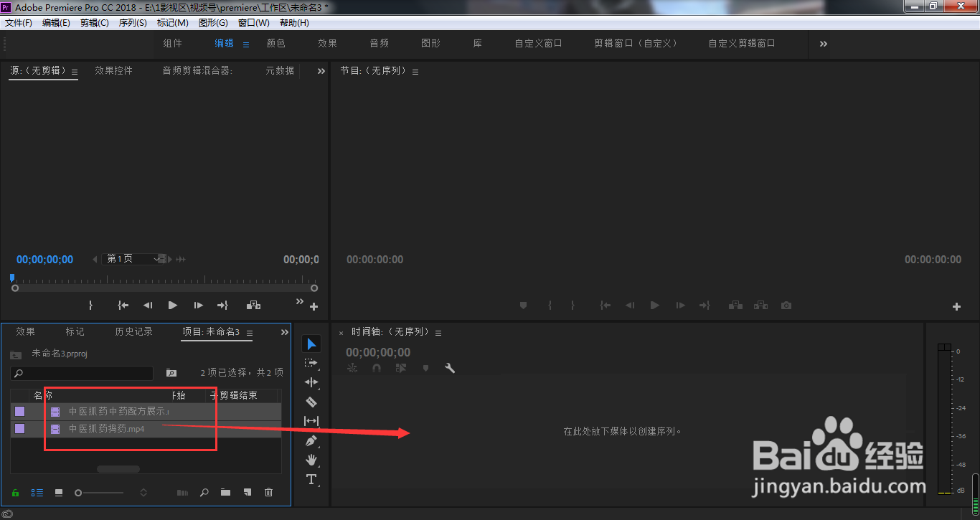The height and width of the screenshot is (520, 980).
Task: Play the Program monitor
Action: 654,305
